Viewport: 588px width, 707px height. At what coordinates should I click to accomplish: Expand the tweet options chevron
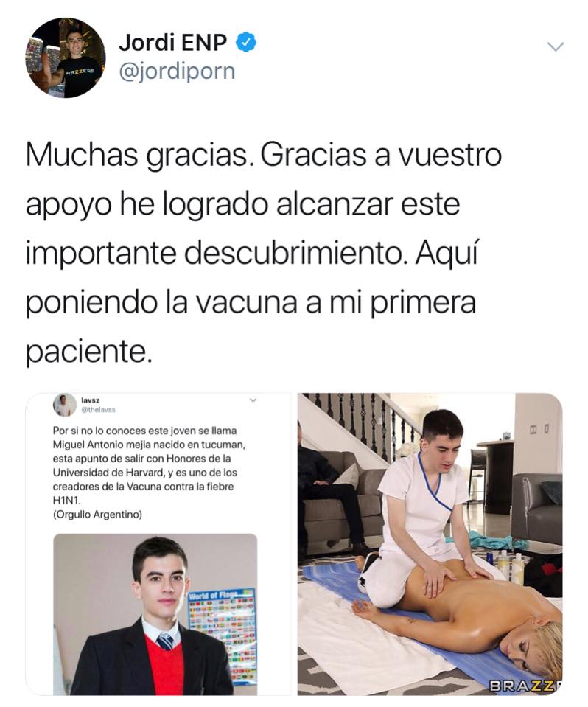pyautogui.click(x=555, y=46)
